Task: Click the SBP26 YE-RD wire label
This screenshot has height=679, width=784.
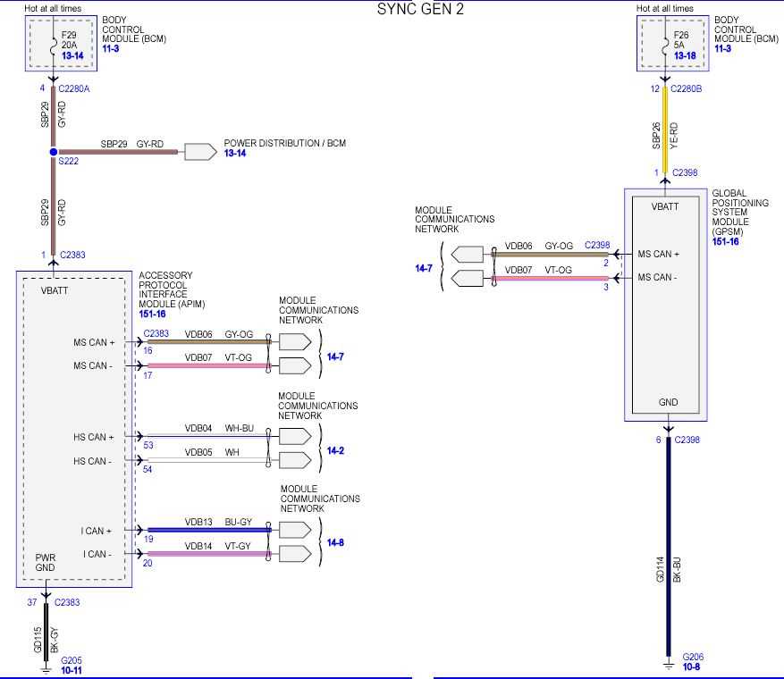Action: point(665,136)
